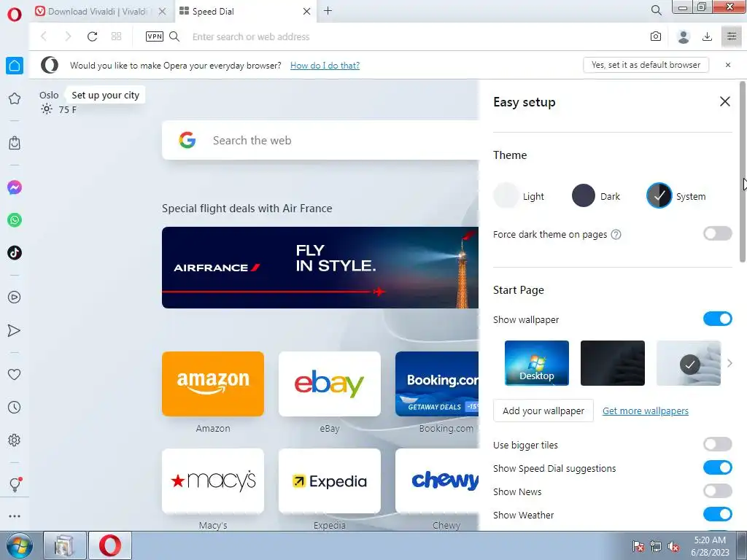Click Add your wallpaper button

[543, 411]
